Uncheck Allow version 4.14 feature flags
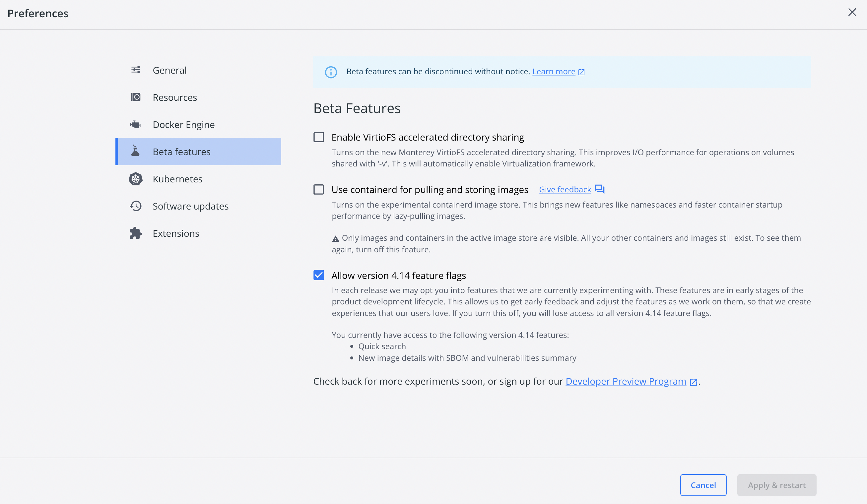The image size is (867, 504). 319,275
